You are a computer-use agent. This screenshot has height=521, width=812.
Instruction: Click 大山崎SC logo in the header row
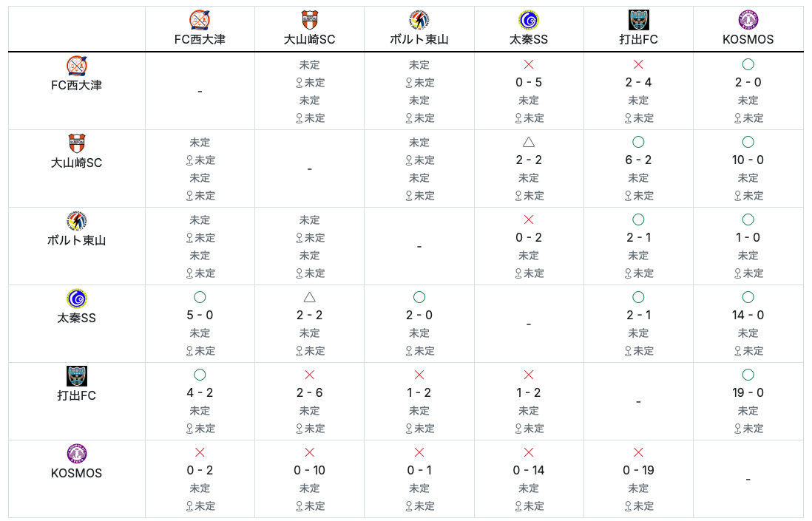309,20
